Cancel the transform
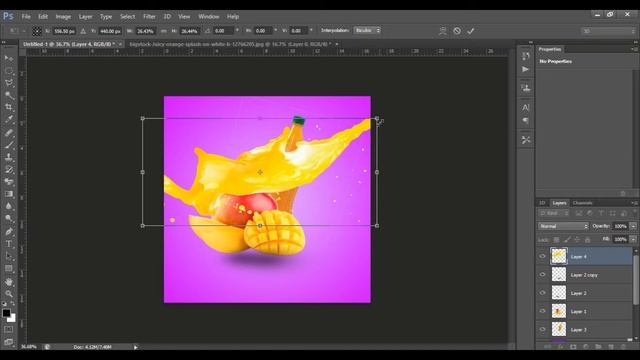 pyautogui.click(x=457, y=31)
